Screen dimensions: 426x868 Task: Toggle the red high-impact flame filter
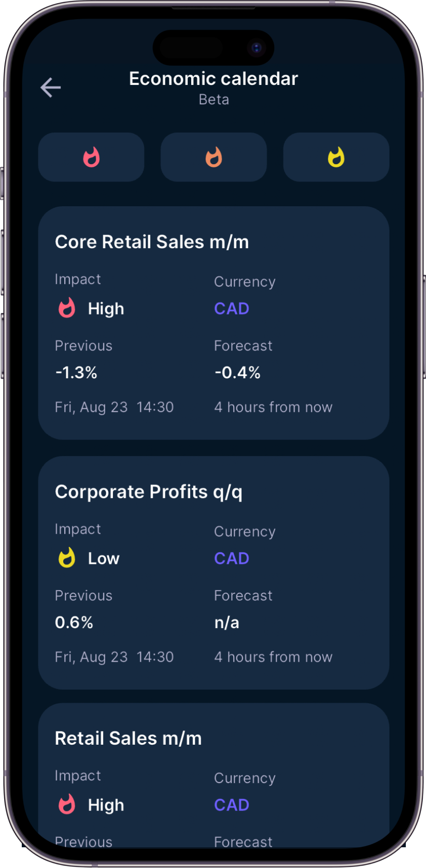(91, 157)
